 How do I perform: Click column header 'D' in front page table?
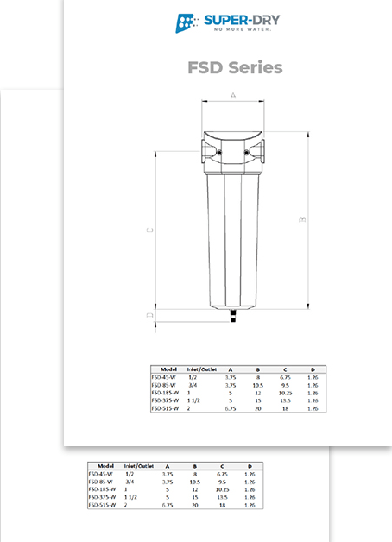coord(313,370)
